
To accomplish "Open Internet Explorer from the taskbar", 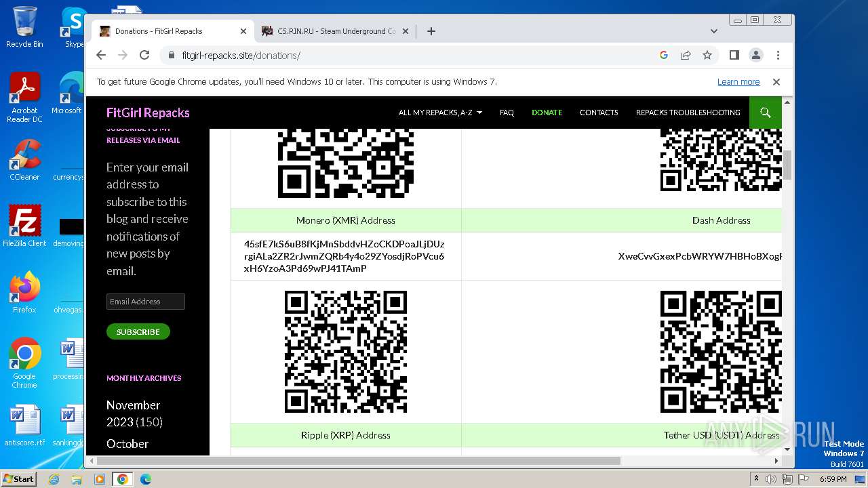I will [54, 479].
